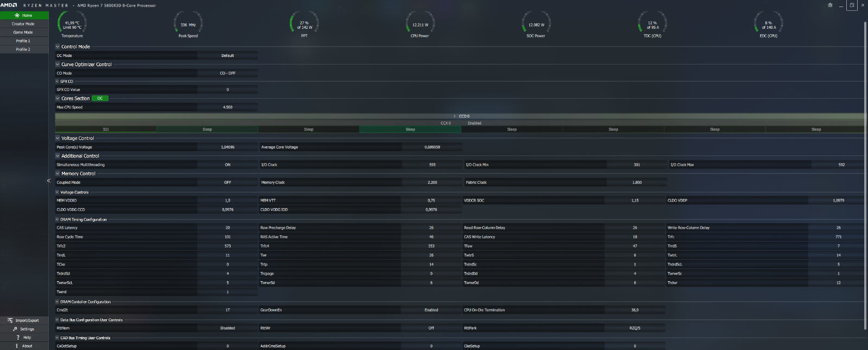The width and height of the screenshot is (868, 350).
Task: Collapse the Cores Section
Action: point(58,99)
